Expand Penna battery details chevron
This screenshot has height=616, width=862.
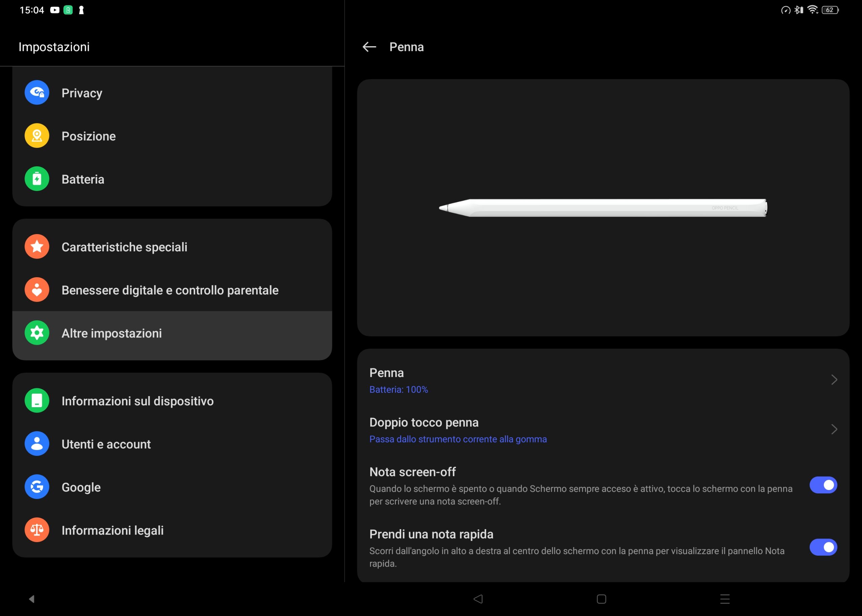pyautogui.click(x=834, y=380)
